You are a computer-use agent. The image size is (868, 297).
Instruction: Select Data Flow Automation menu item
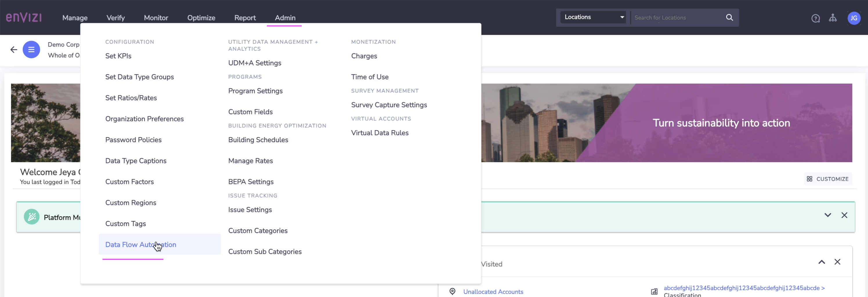click(140, 245)
